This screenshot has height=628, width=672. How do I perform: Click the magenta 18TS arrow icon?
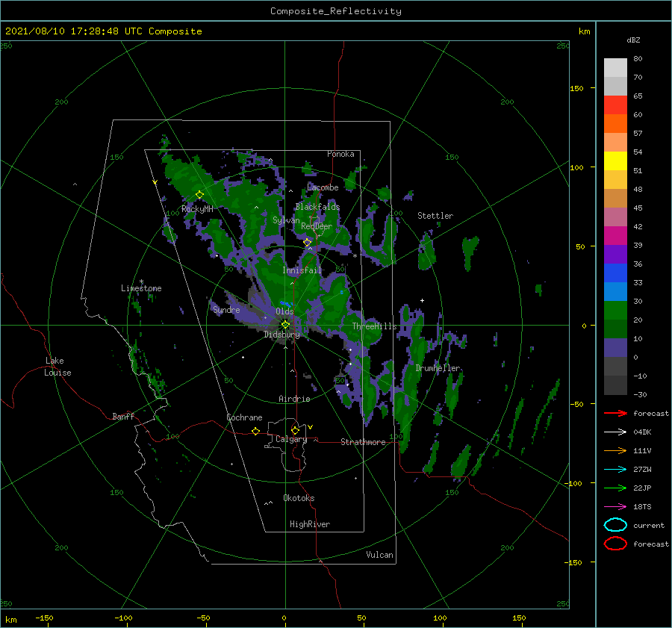coord(615,507)
